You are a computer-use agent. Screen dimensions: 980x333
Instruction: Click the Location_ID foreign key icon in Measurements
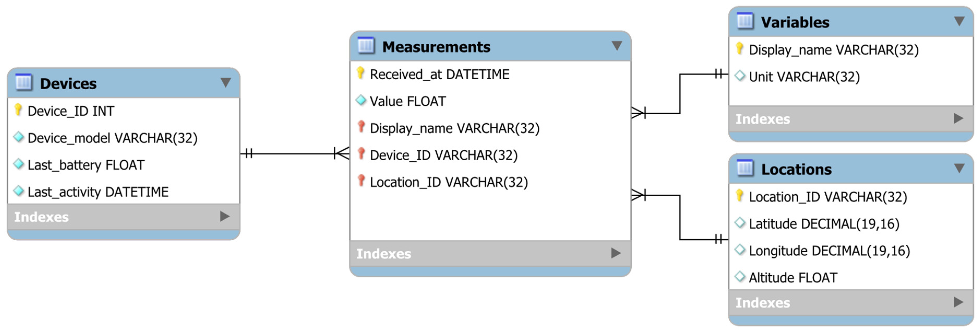[x=361, y=181]
